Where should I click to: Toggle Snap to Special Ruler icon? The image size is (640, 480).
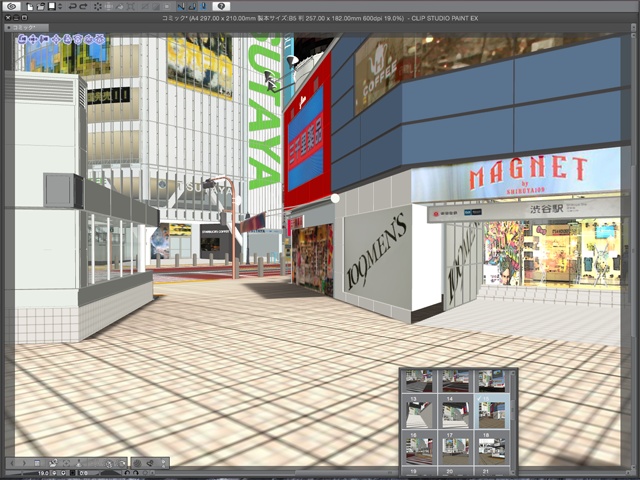pyautogui.click(x=192, y=7)
